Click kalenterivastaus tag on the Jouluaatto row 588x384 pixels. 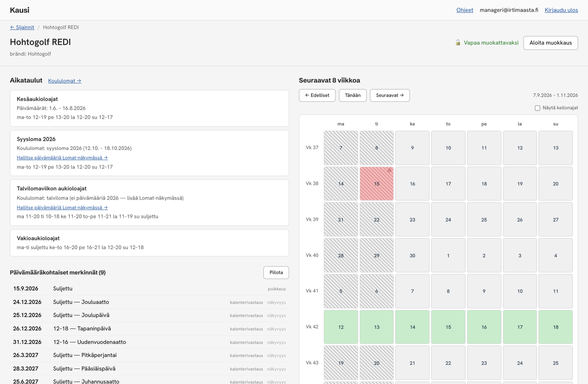(247, 302)
